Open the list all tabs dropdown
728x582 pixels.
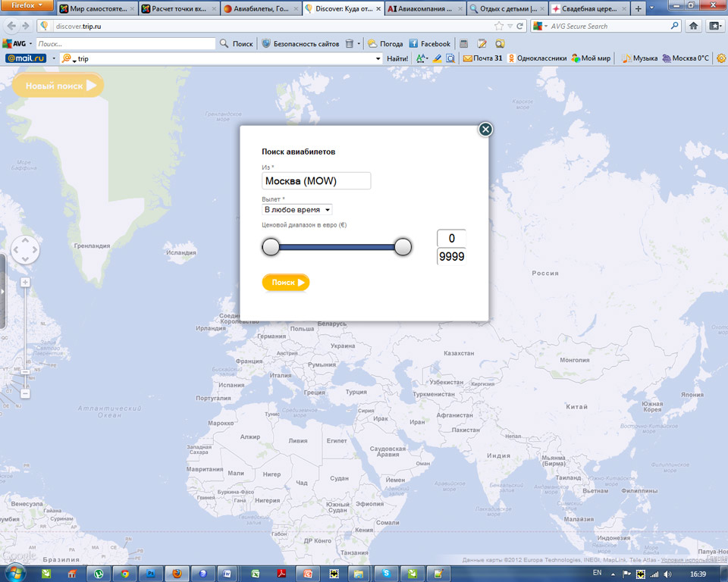tap(652, 8)
